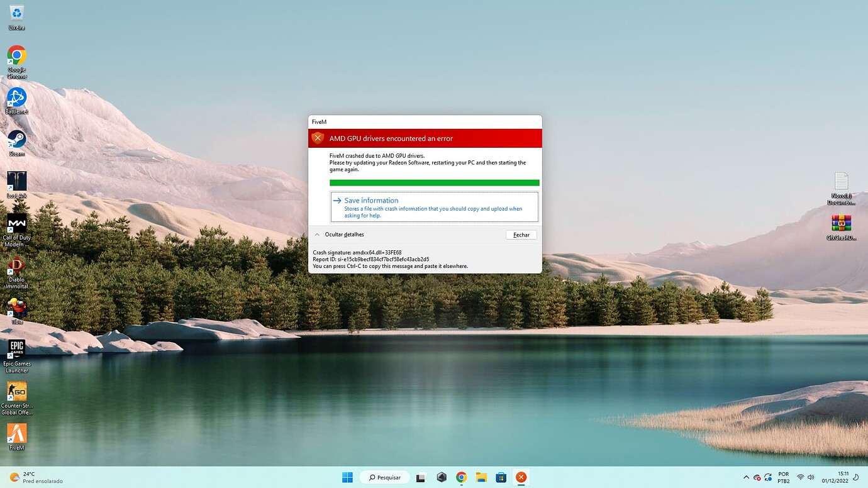Click the moon focus assist icon
Viewport: 868px width, 488px height.
(856, 477)
